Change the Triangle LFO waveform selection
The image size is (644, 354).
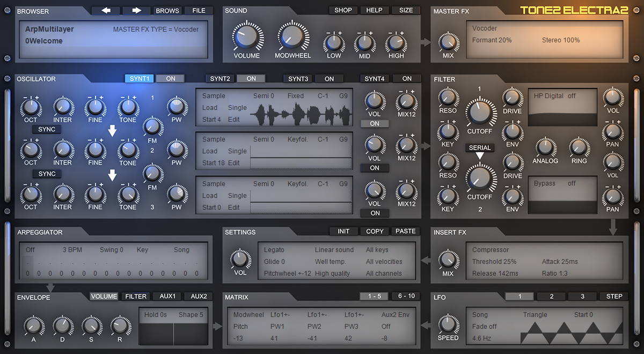pyautogui.click(x=535, y=315)
